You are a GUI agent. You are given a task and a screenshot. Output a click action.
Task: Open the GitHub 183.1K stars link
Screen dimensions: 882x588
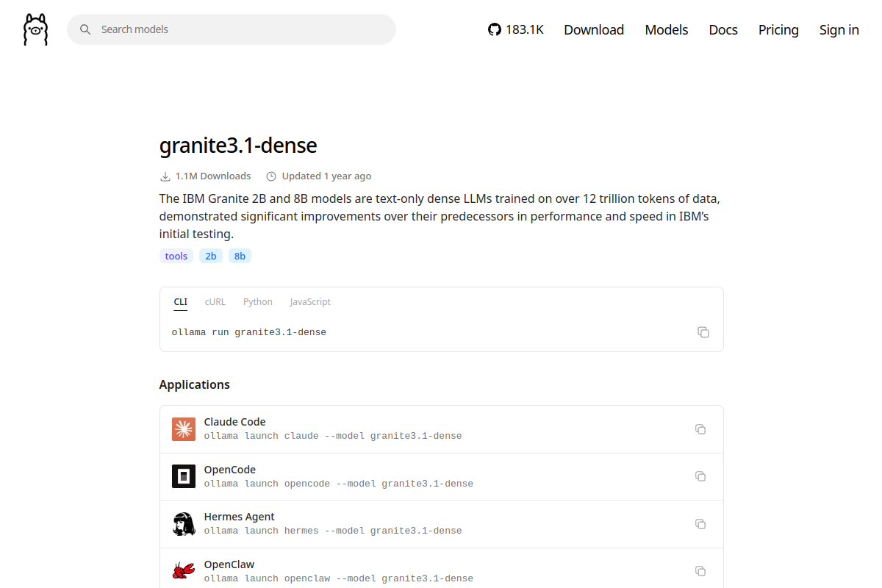tap(516, 29)
